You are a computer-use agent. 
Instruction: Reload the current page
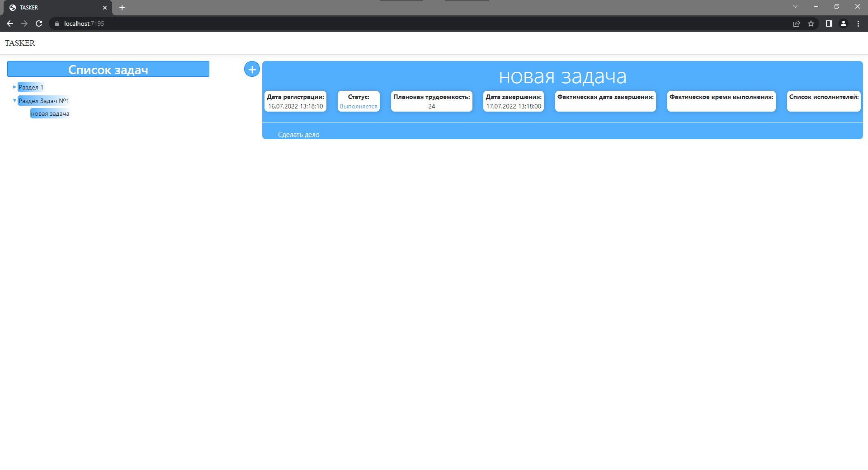point(39,23)
